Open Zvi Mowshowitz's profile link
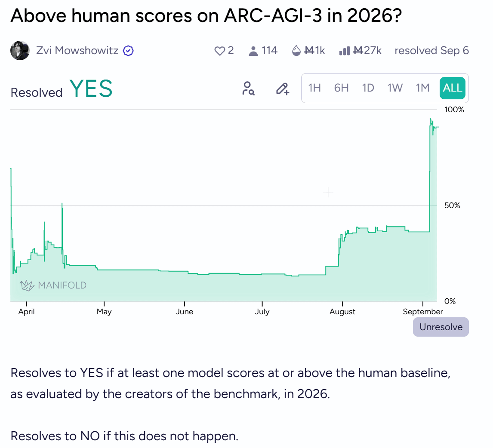 pos(77,51)
